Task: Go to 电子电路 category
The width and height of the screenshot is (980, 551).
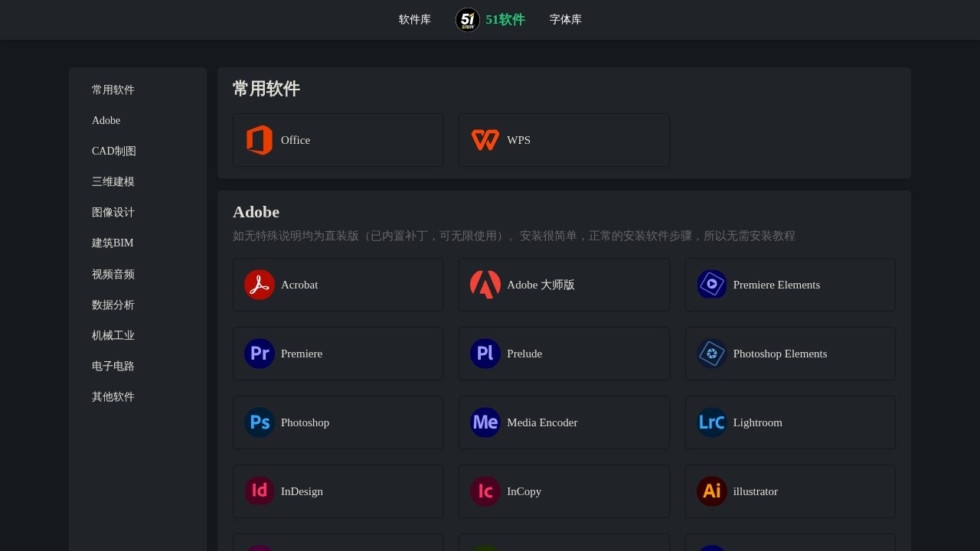Action: (x=113, y=366)
